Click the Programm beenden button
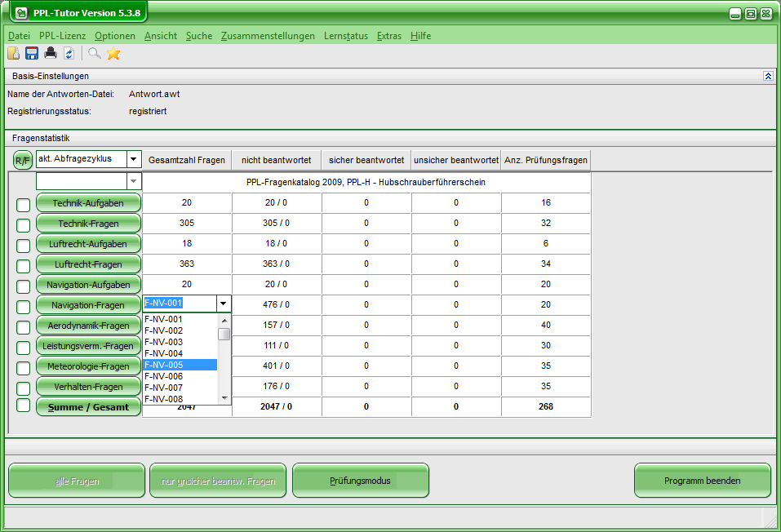 tap(703, 481)
